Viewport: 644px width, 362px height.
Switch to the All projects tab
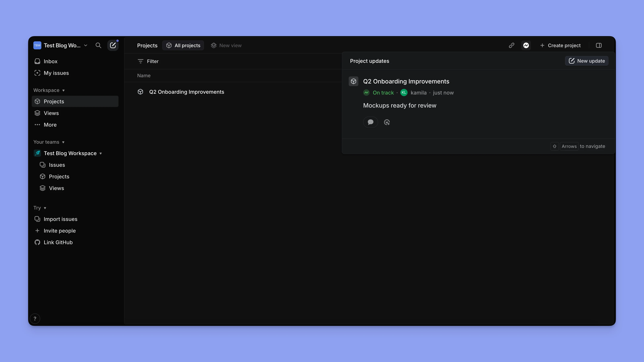click(183, 45)
